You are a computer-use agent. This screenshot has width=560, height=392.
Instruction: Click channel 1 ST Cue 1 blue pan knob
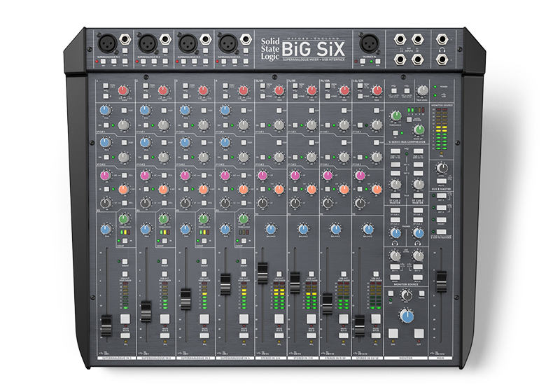click(x=105, y=111)
